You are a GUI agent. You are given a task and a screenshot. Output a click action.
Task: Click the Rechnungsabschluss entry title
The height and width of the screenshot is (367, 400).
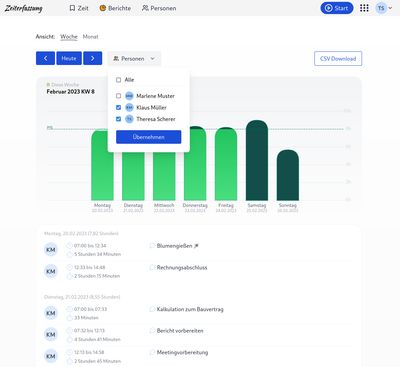click(182, 267)
